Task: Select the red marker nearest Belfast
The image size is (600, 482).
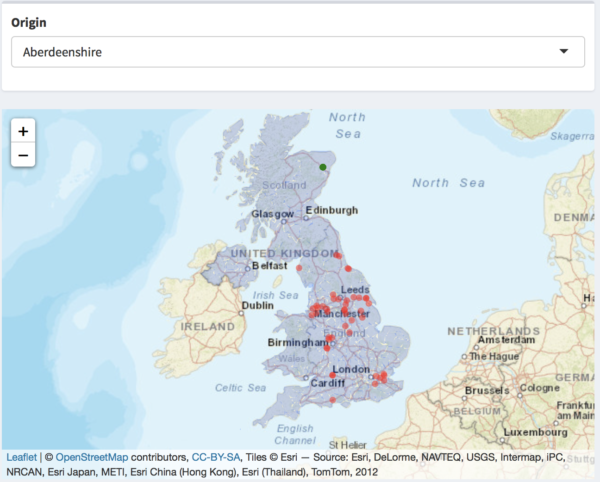Action: (298, 268)
